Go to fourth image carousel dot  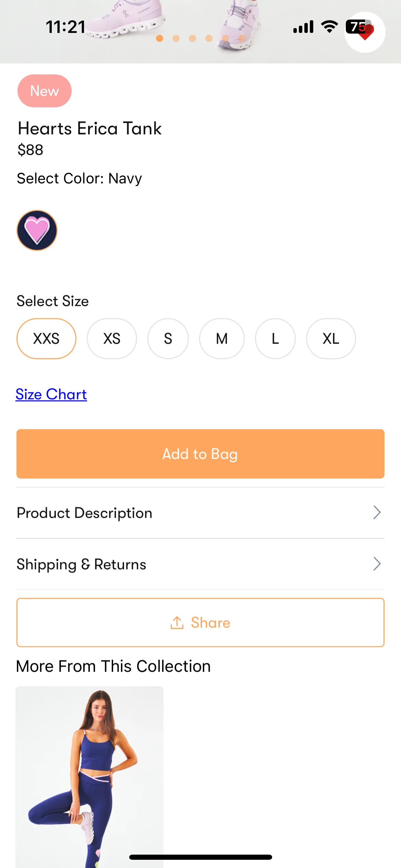click(x=209, y=38)
